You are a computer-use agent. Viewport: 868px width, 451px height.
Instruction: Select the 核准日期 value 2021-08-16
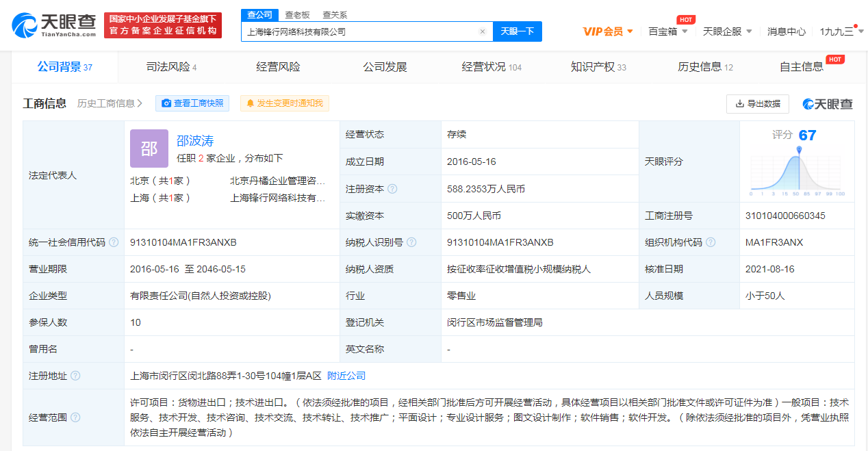770,269
